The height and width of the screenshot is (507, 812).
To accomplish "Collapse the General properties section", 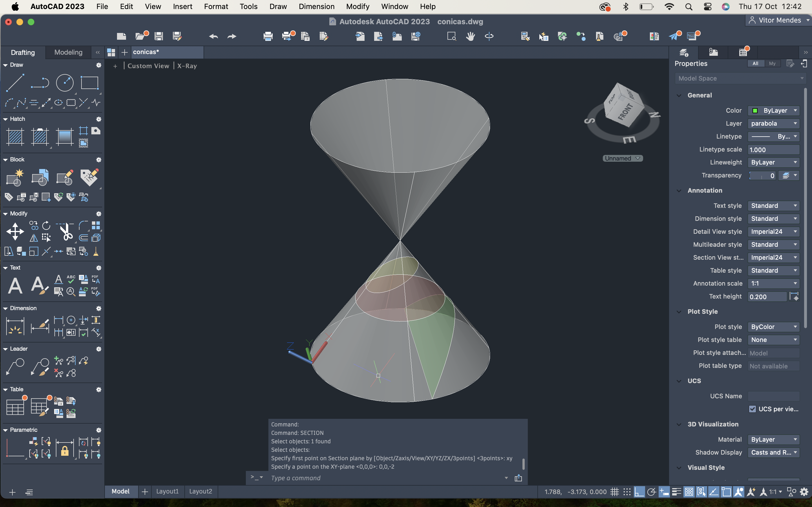I will (x=679, y=95).
